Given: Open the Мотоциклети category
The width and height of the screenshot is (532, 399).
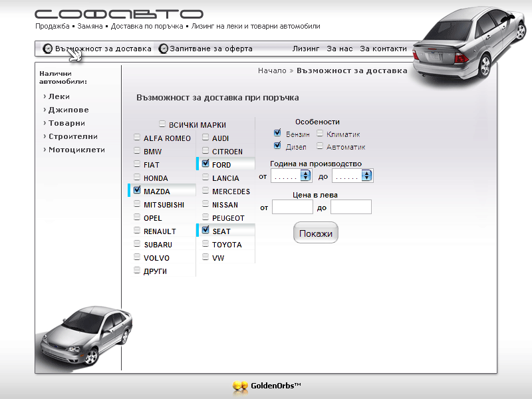Looking at the screenshot, I should pyautogui.click(x=76, y=150).
